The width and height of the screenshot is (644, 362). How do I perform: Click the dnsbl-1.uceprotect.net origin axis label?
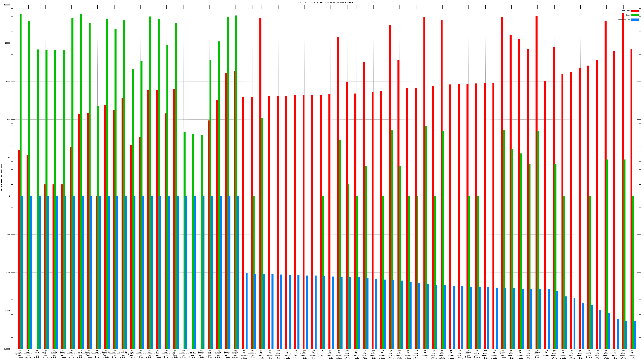click(x=89, y=354)
